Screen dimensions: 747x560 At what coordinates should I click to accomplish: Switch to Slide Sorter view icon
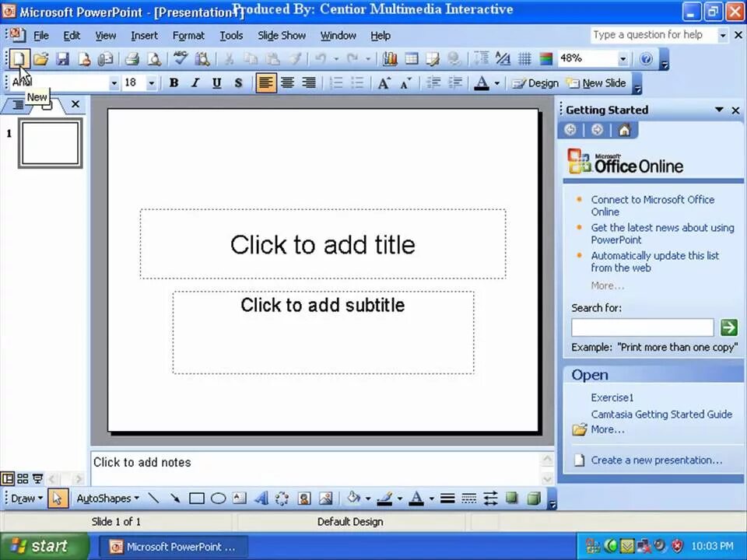pyautogui.click(x=23, y=478)
